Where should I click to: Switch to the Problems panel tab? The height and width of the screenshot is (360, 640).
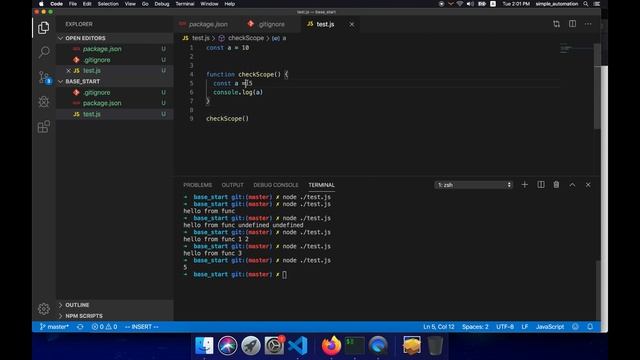pyautogui.click(x=198, y=185)
